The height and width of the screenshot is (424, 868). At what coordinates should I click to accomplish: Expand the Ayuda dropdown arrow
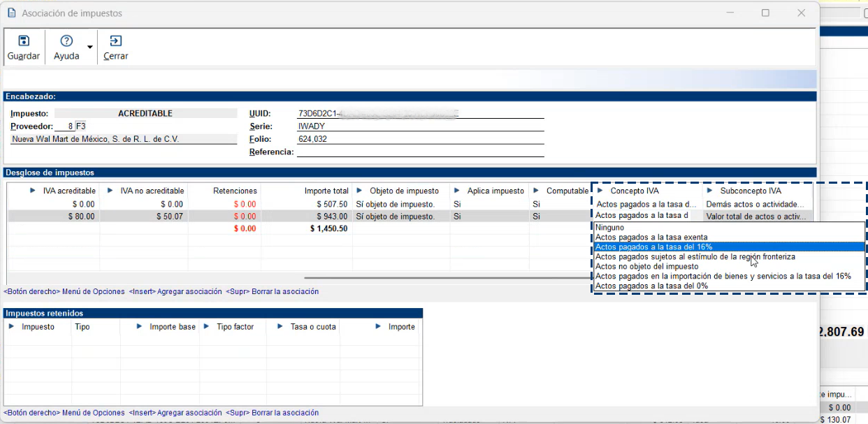coord(89,47)
